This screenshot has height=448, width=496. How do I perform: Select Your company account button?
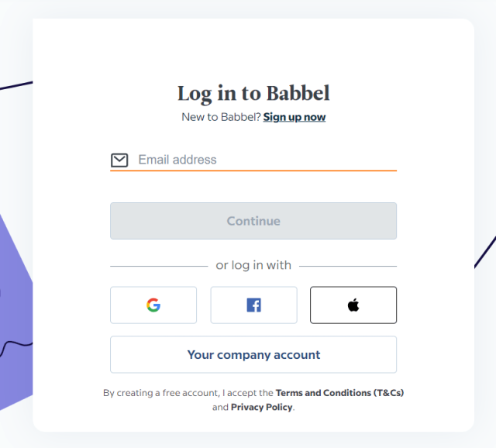coord(253,355)
